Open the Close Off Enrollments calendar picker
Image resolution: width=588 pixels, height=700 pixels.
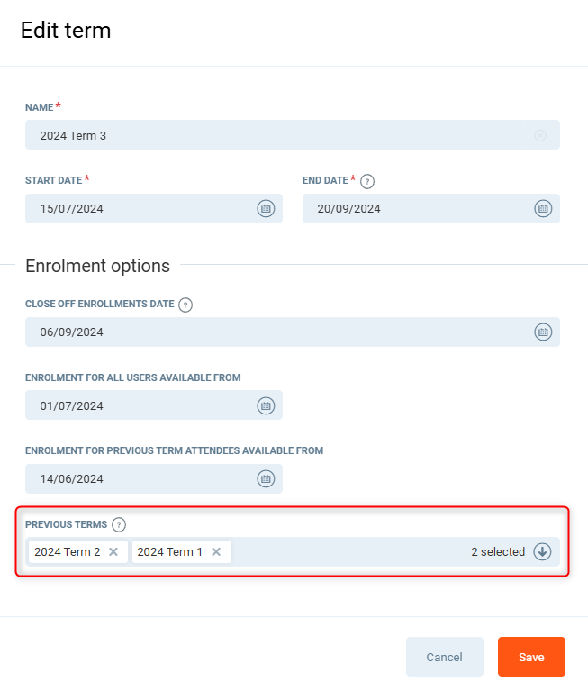[543, 332]
